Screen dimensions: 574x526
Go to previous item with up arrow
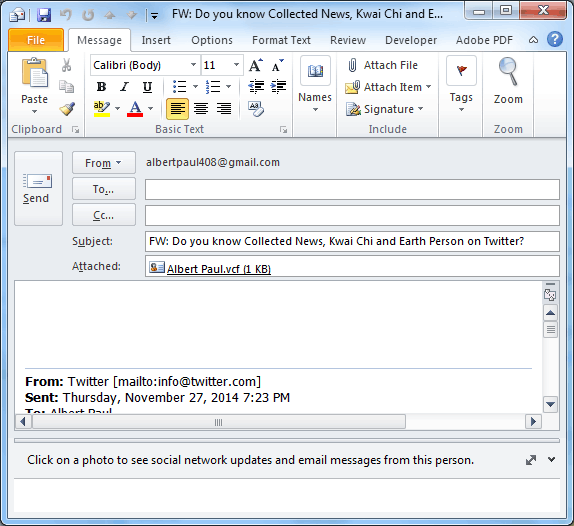[110, 15]
